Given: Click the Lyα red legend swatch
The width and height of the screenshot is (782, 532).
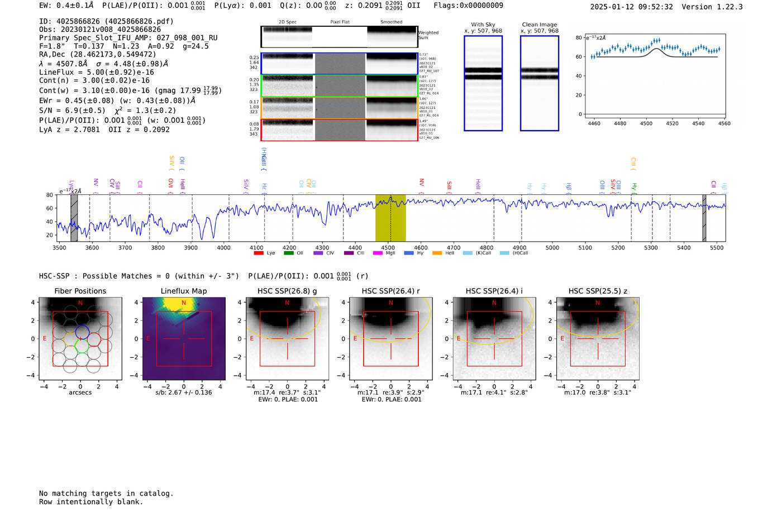Looking at the screenshot, I should [x=259, y=253].
